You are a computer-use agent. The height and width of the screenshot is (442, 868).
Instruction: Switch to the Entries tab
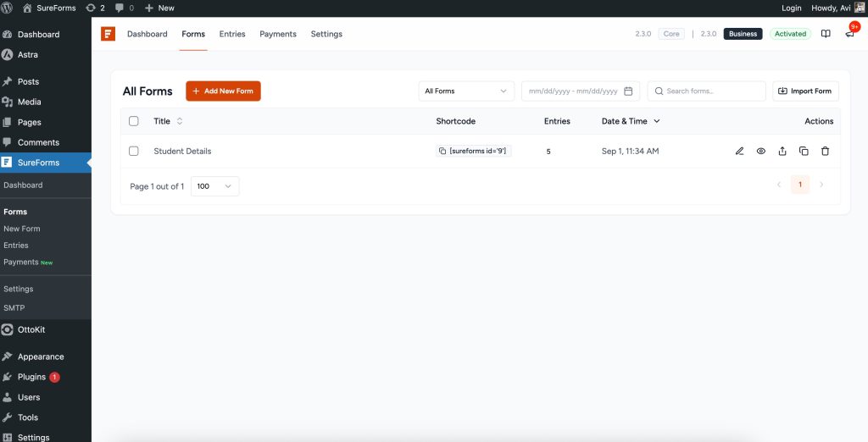pos(231,34)
